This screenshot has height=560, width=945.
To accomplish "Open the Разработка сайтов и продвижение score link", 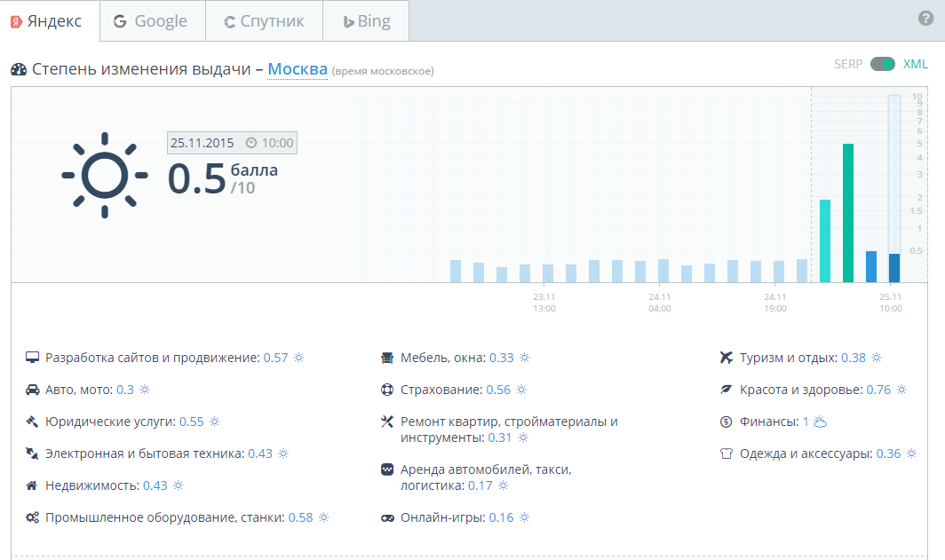I will pos(275,358).
